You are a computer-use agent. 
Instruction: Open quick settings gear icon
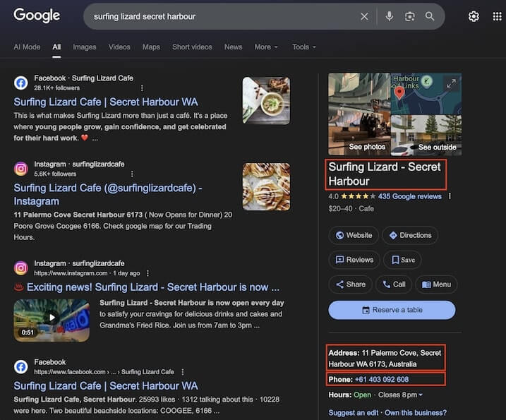474,16
